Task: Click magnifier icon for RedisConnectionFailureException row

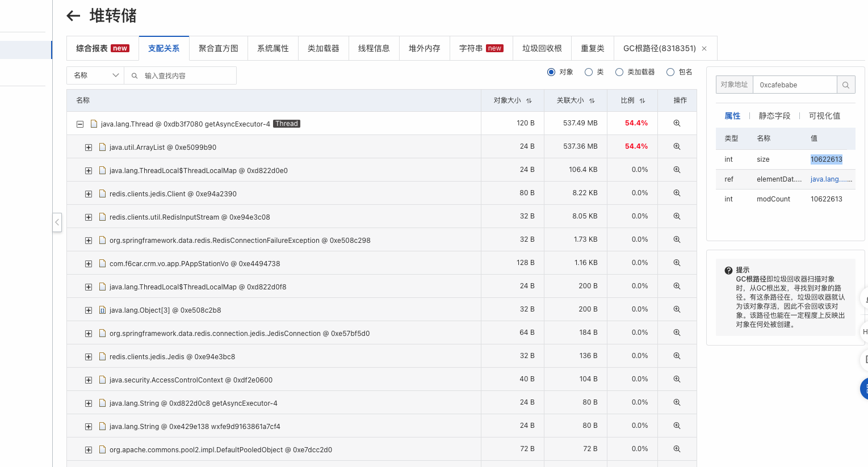Action: (x=677, y=239)
